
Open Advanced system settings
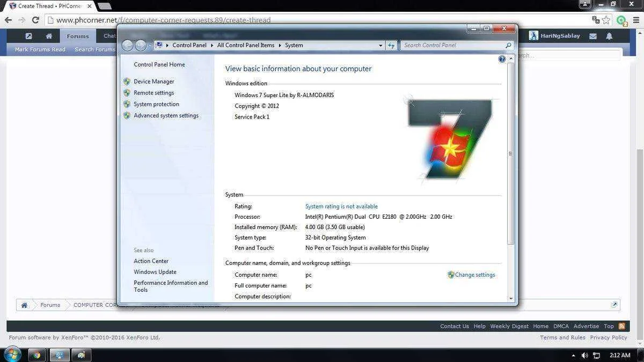click(x=166, y=115)
